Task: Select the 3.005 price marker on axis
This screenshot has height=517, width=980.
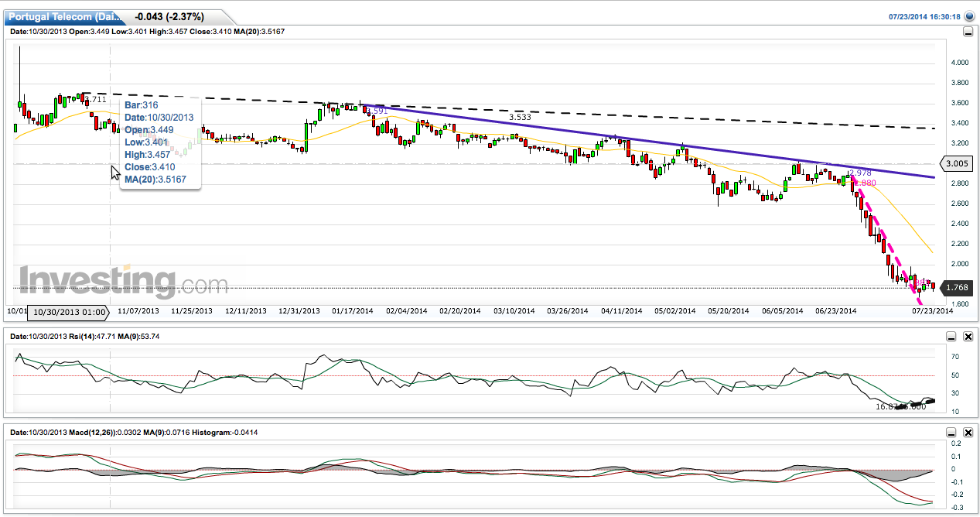Action: point(955,163)
